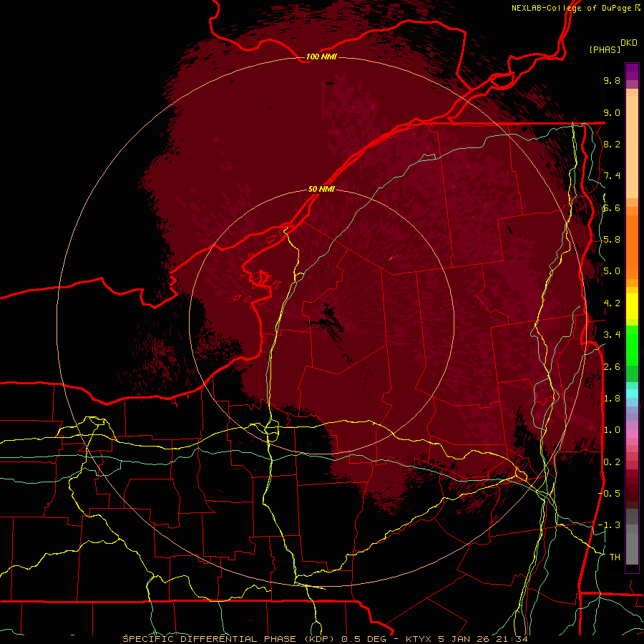
Task: Click the 1.0 value on the scale
Action: point(612,430)
